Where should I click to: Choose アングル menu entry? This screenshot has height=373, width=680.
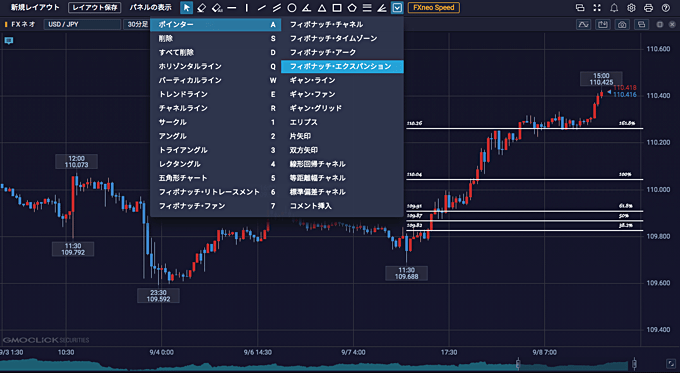click(216, 136)
